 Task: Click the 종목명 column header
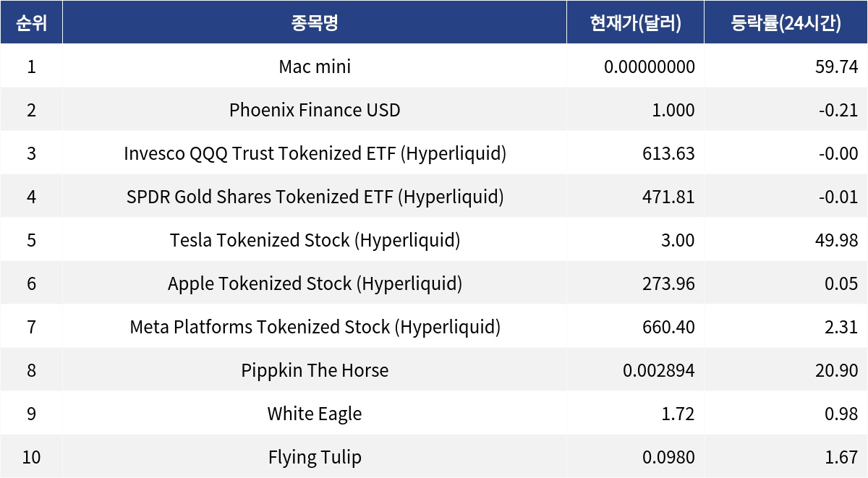(315, 23)
